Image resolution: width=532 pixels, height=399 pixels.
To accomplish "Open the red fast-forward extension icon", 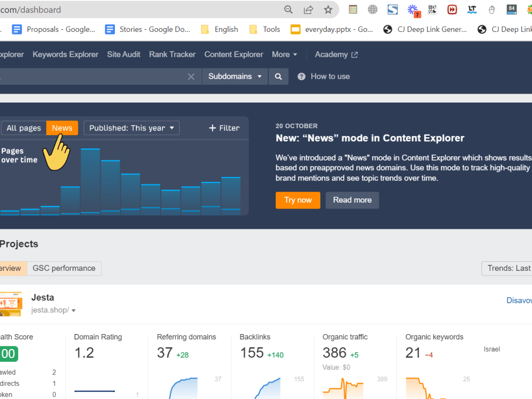I will pos(452,10).
